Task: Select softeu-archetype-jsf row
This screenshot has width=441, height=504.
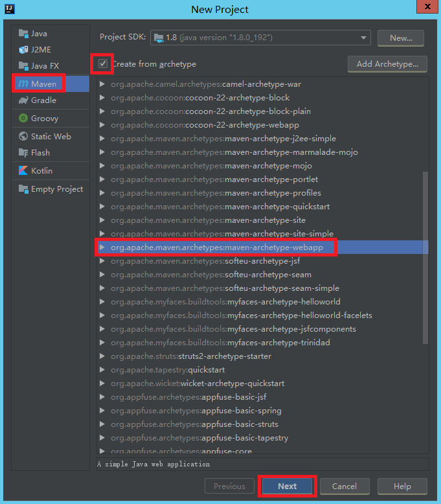Action: pos(263,261)
